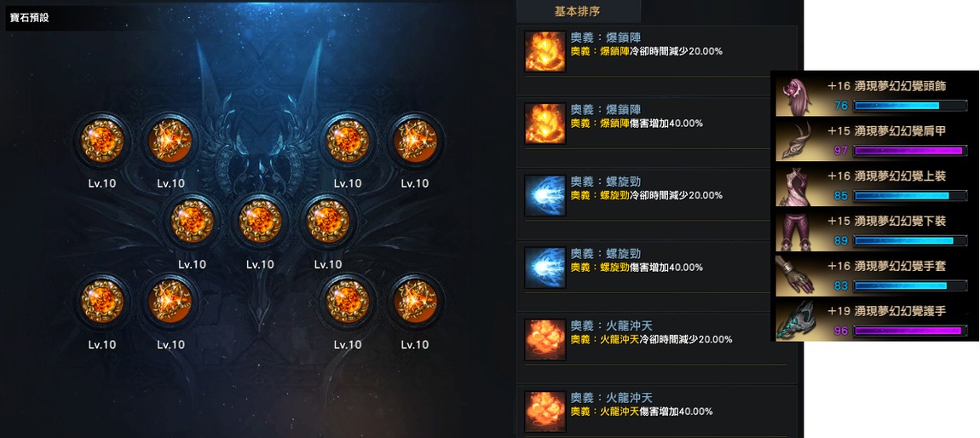Click the +16 湧現夢幻幻覺手套 gloves icon
Viewport: 980px width, 438px height.
tap(796, 276)
